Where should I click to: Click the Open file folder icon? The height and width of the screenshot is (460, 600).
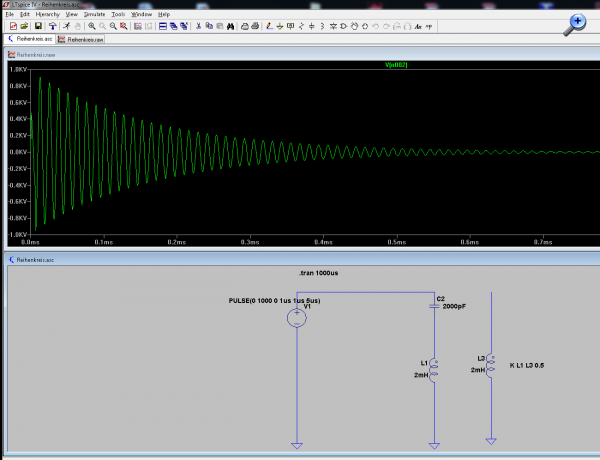tap(24, 26)
